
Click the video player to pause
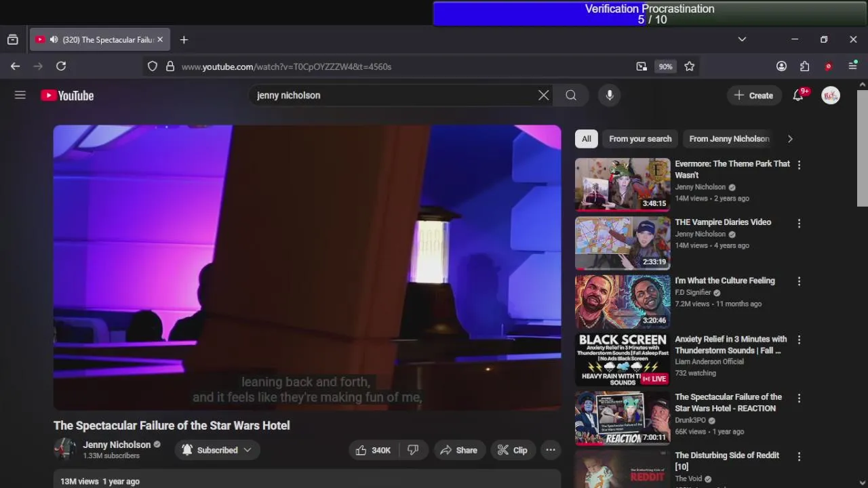307,268
